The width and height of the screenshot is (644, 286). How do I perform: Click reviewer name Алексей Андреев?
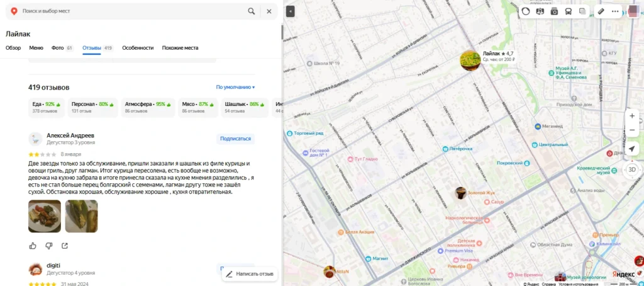click(x=70, y=135)
